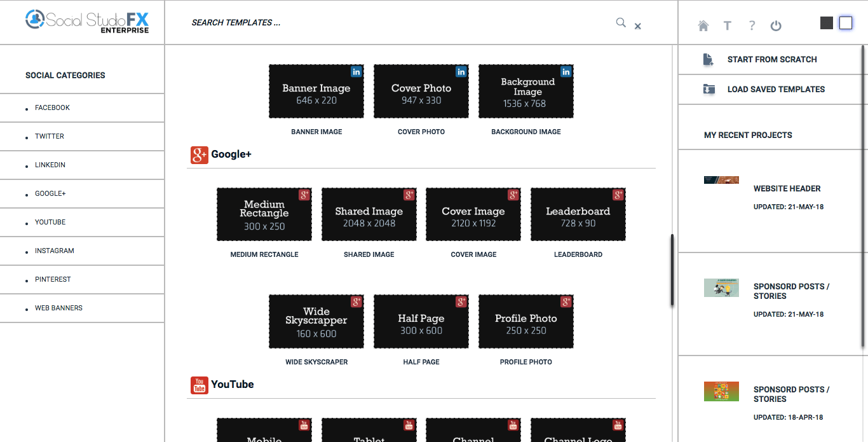Focus the Search Templates input field

(x=400, y=23)
